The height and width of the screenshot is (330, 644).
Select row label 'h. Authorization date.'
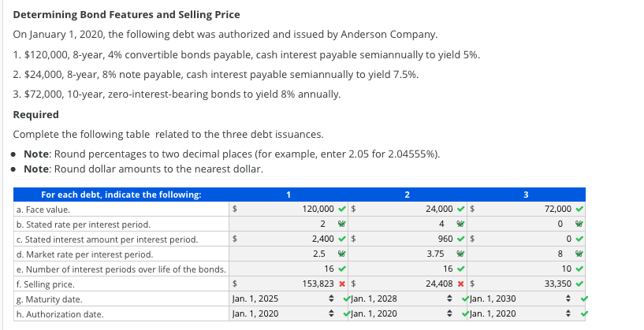click(x=60, y=314)
